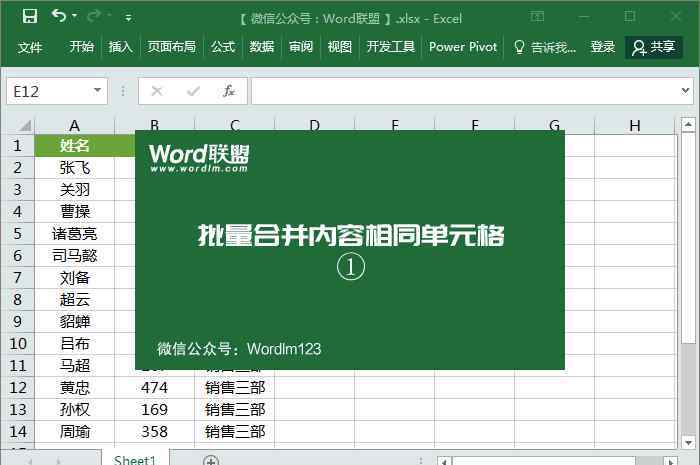Click the Undo arrow icon

[58, 16]
